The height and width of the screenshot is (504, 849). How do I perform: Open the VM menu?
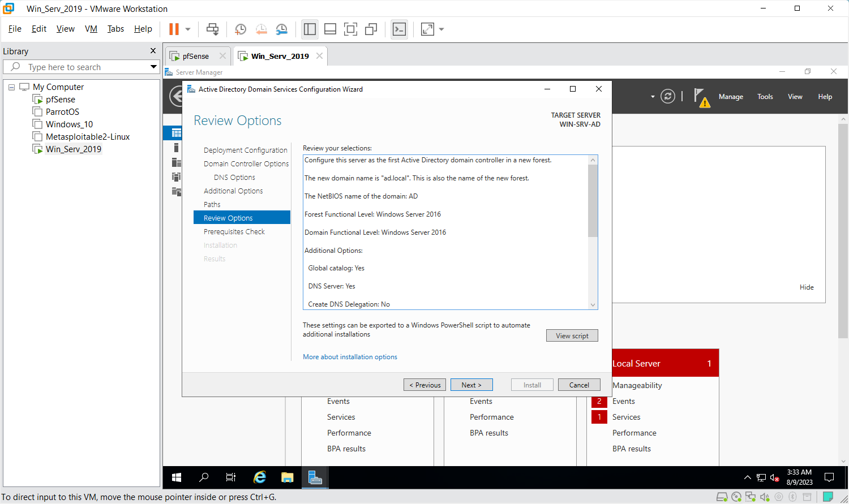coord(91,29)
